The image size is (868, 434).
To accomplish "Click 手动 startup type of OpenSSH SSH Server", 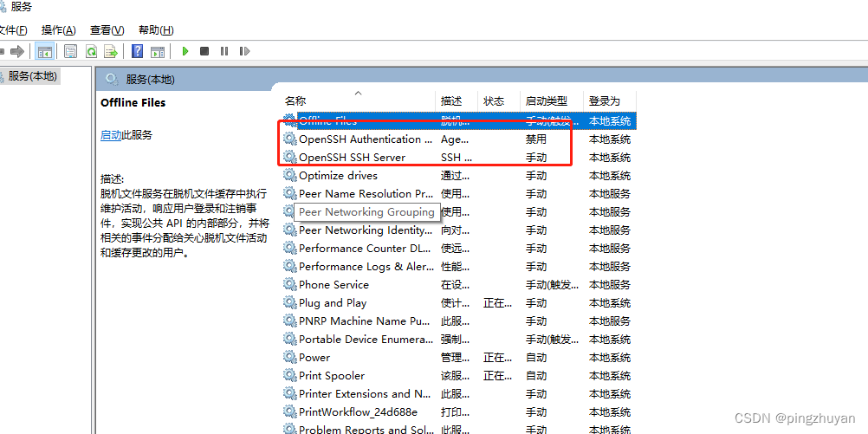I will click(536, 157).
